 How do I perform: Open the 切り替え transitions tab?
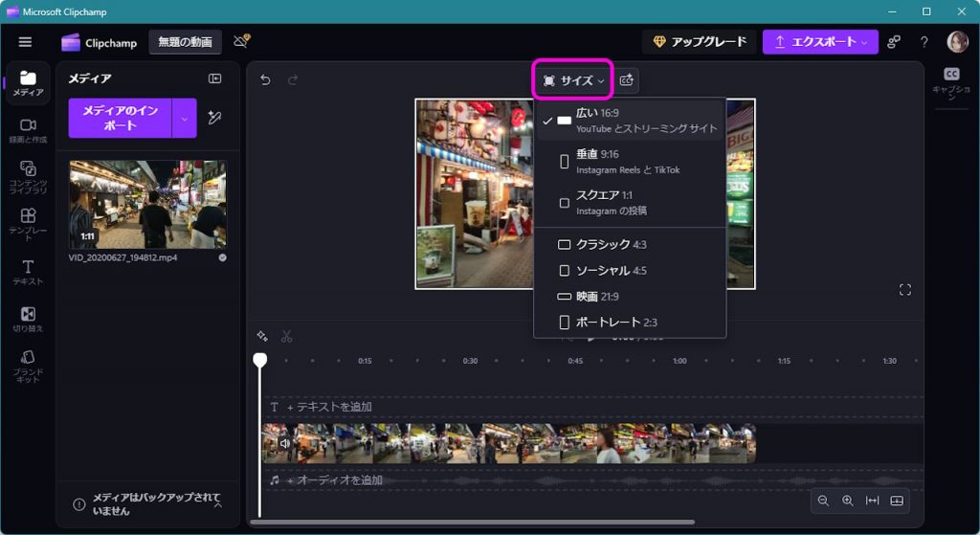tap(28, 320)
